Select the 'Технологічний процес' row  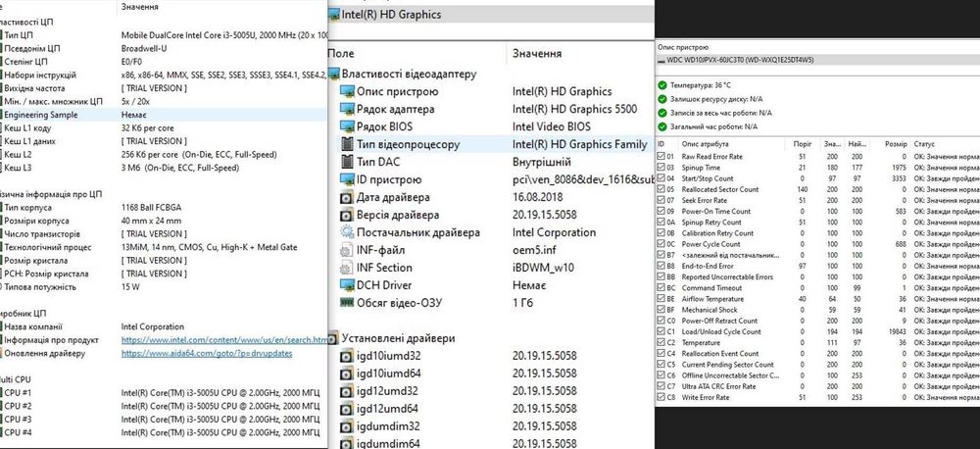[163, 247]
